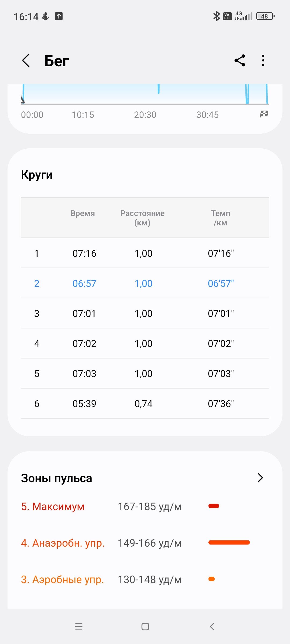Tap the Темп /км column header
Viewport: 290px width, 644px height.
click(x=220, y=218)
